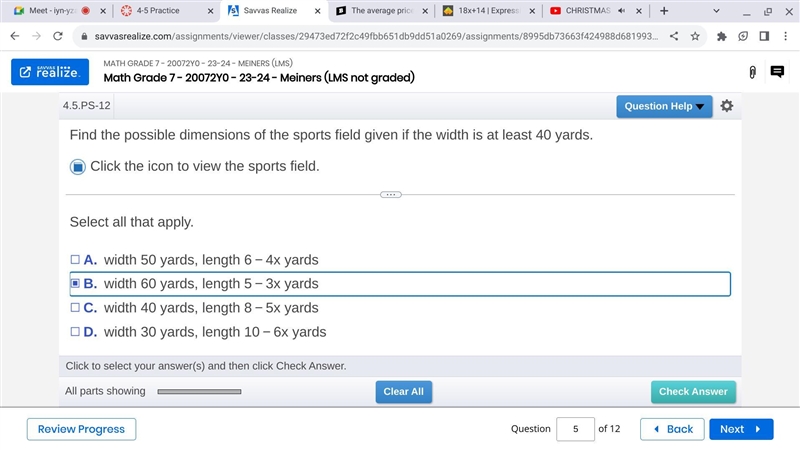
Task: Check option D width 30 yards
Action: 75,332
